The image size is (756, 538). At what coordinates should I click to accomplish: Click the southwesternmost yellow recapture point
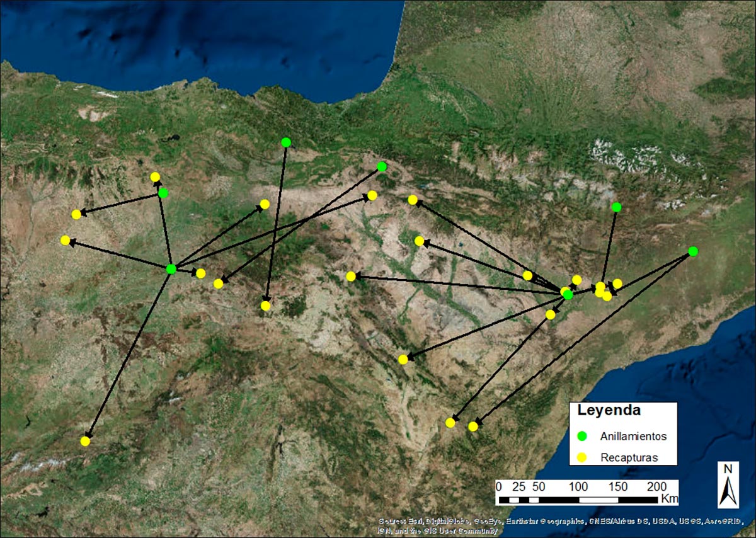(85, 441)
